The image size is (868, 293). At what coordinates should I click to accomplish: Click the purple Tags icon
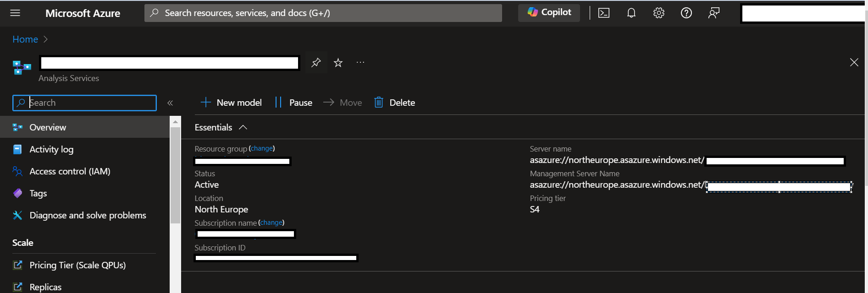tap(17, 193)
